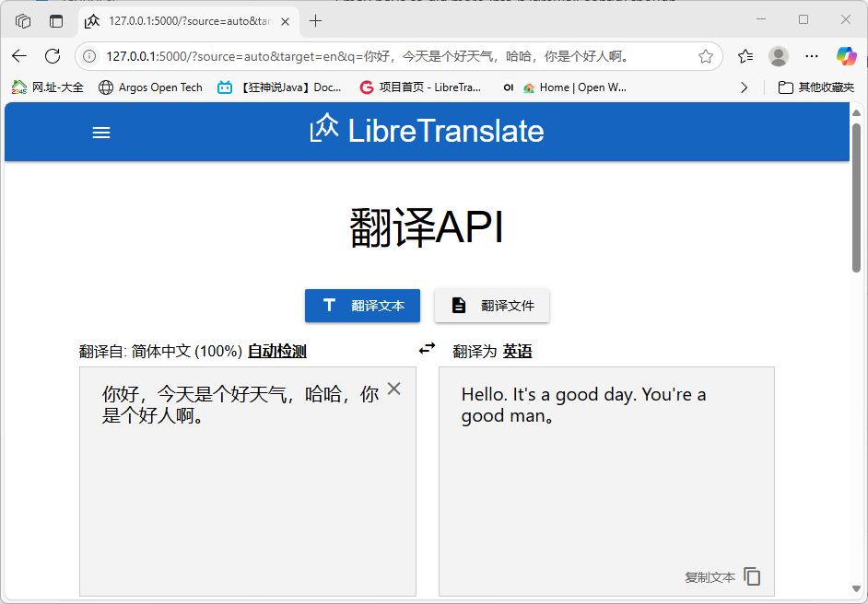
Task: Open the tab actions menu
Action: click(56, 21)
